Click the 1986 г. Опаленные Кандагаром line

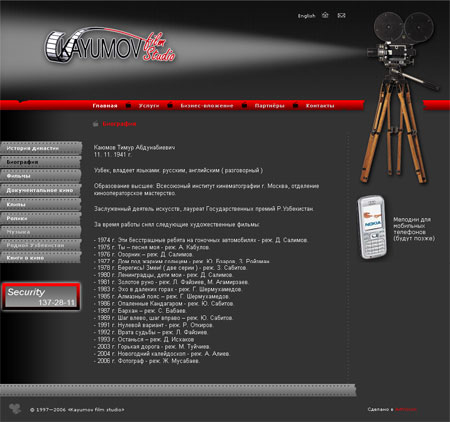point(164,304)
